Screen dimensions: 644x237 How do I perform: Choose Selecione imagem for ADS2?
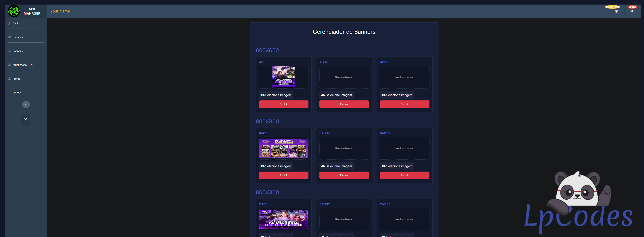click(336, 95)
